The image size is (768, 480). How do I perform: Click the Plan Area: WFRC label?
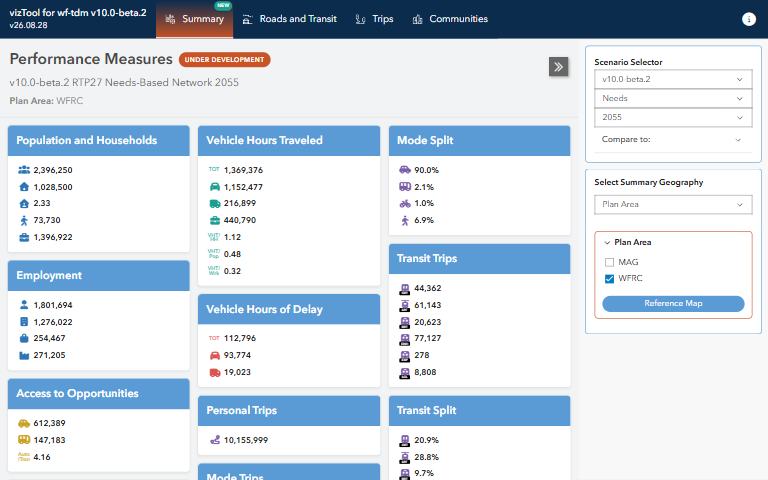46,101
